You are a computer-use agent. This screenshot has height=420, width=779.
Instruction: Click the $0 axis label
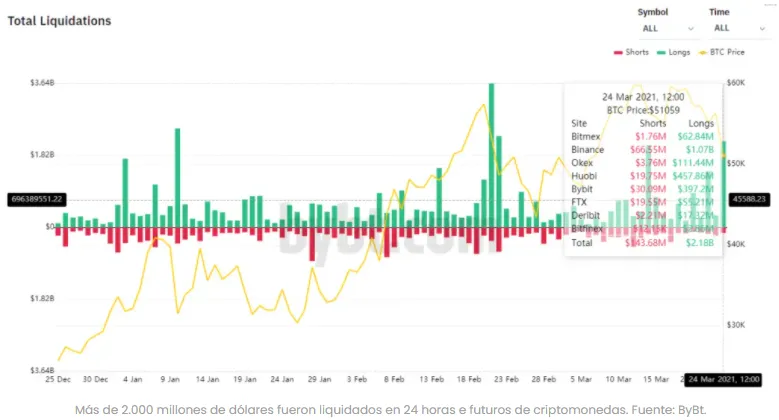click(x=50, y=227)
